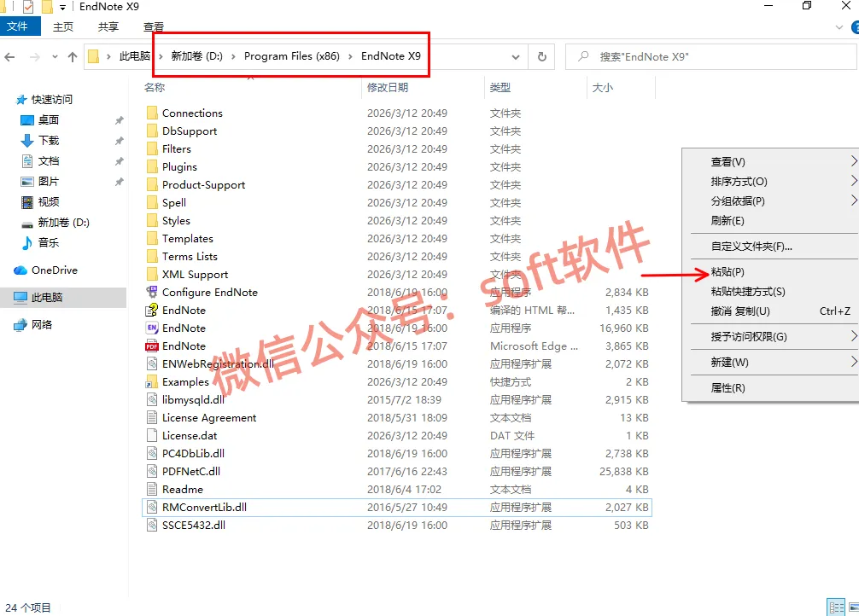Select the Plugins folder icon
Viewport: 859px width, 616px height.
pos(152,167)
